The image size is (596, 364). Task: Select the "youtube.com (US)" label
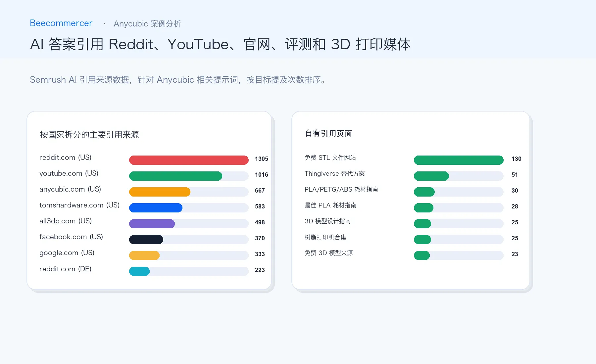point(69,173)
